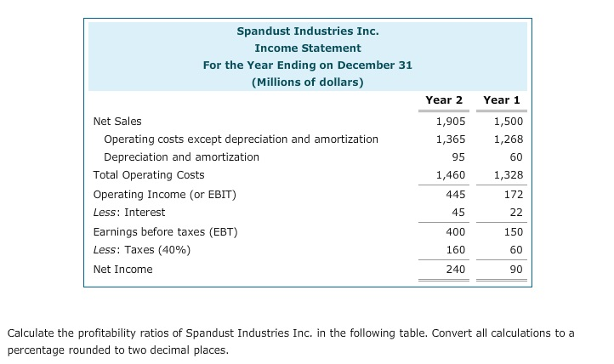
Task: Click Total Operating Costs Year 1 value 1,328
Action: point(509,174)
